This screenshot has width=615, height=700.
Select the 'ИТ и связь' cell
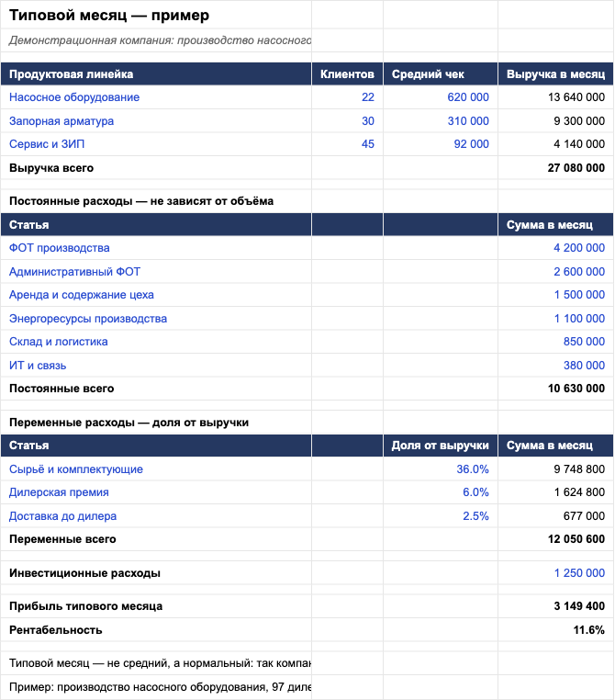point(156,366)
